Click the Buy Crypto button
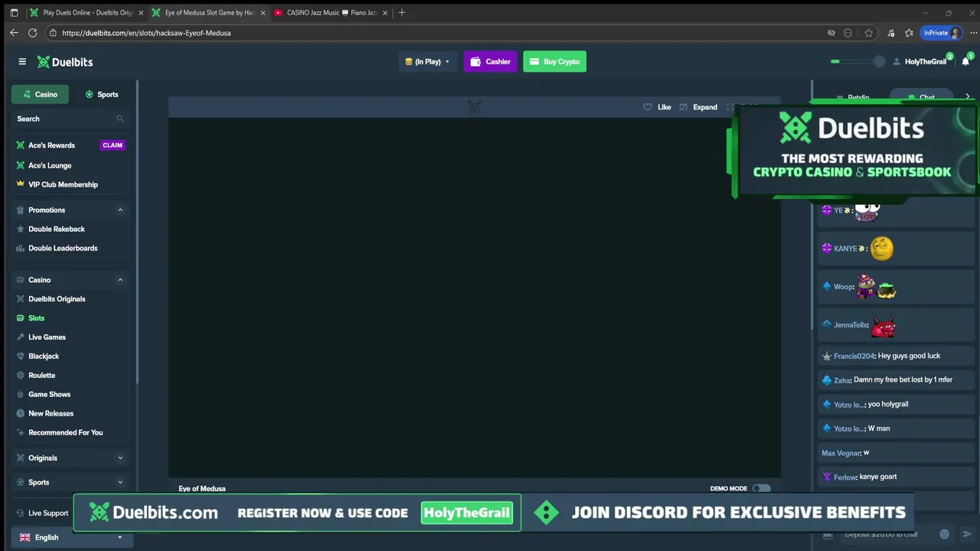Image resolution: width=980 pixels, height=551 pixels. (x=554, y=62)
